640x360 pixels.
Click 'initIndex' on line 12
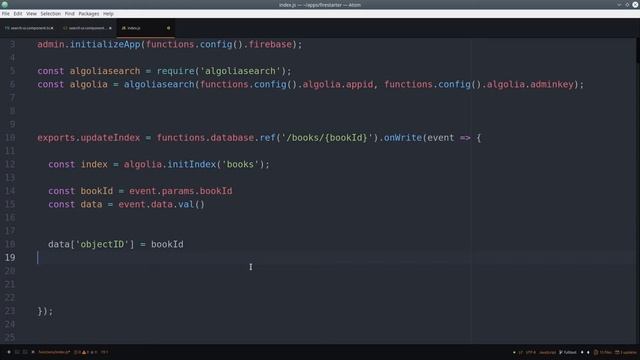click(191, 164)
